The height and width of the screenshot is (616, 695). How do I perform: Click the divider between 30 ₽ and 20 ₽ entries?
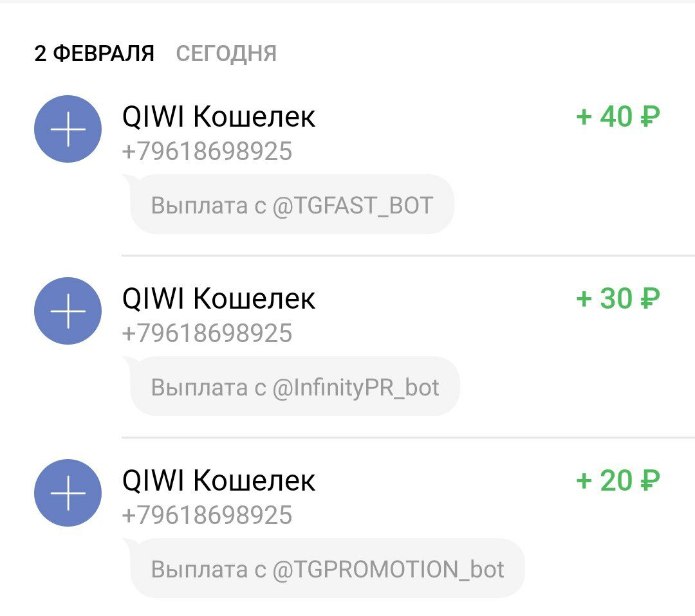point(408,437)
